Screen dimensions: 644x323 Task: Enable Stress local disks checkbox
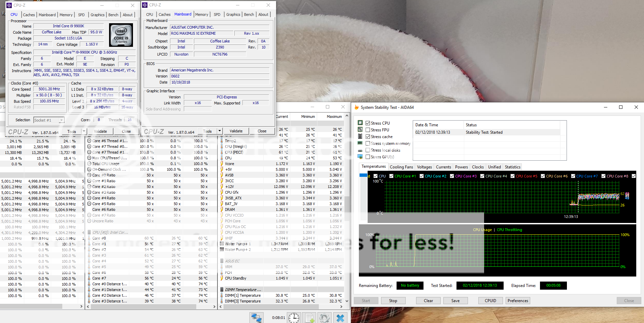(x=368, y=150)
